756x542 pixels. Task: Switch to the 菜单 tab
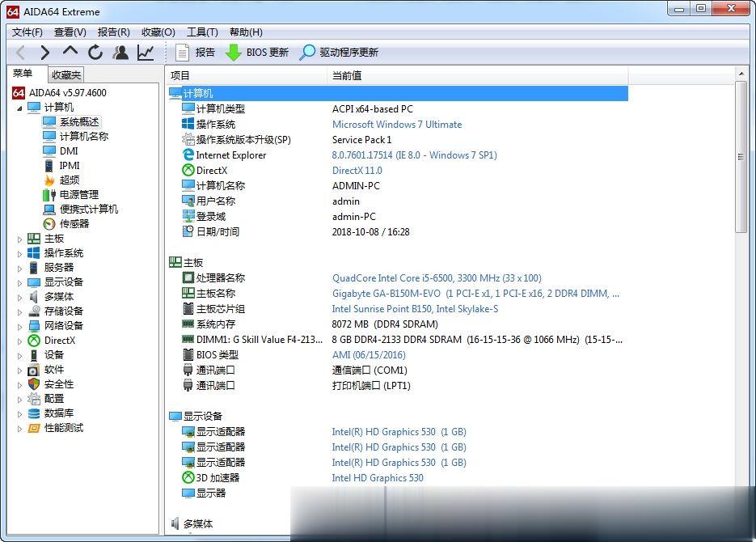coord(22,74)
